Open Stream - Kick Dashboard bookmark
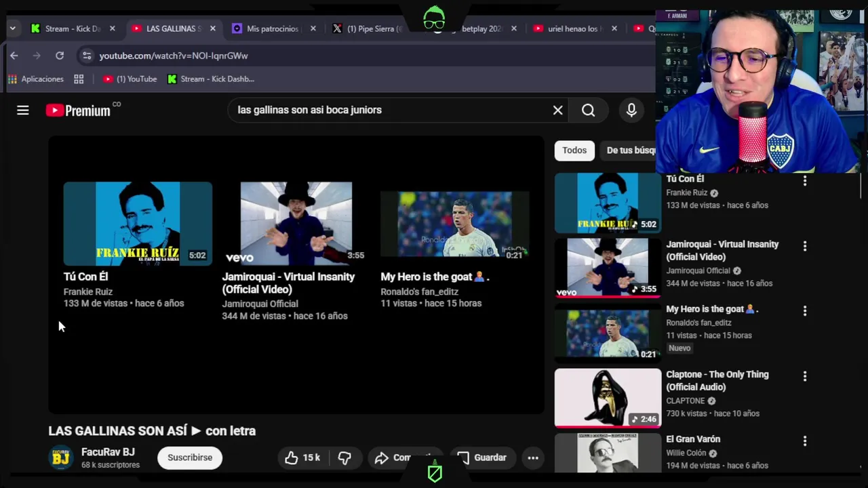Screen dimensions: 868x488 tap(211, 79)
